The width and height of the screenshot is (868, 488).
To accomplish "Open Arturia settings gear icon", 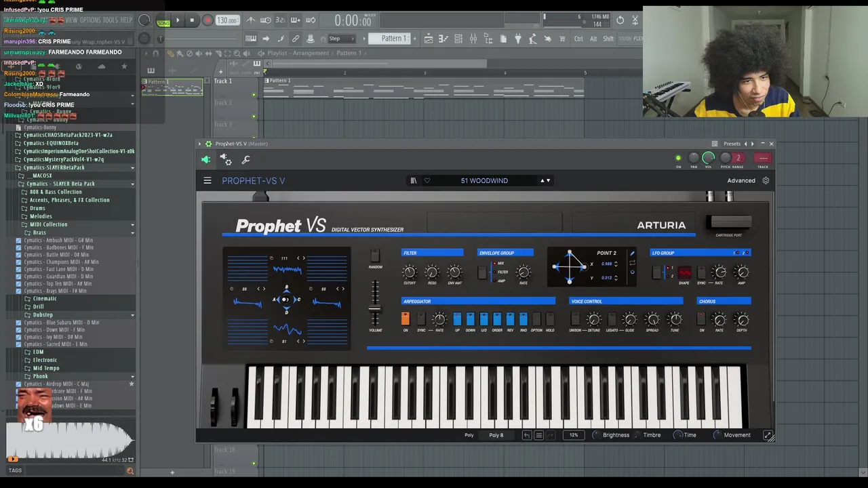I will pyautogui.click(x=766, y=180).
